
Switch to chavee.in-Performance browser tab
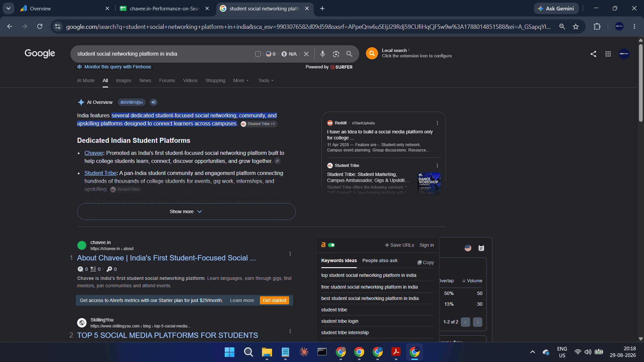(164, 8)
